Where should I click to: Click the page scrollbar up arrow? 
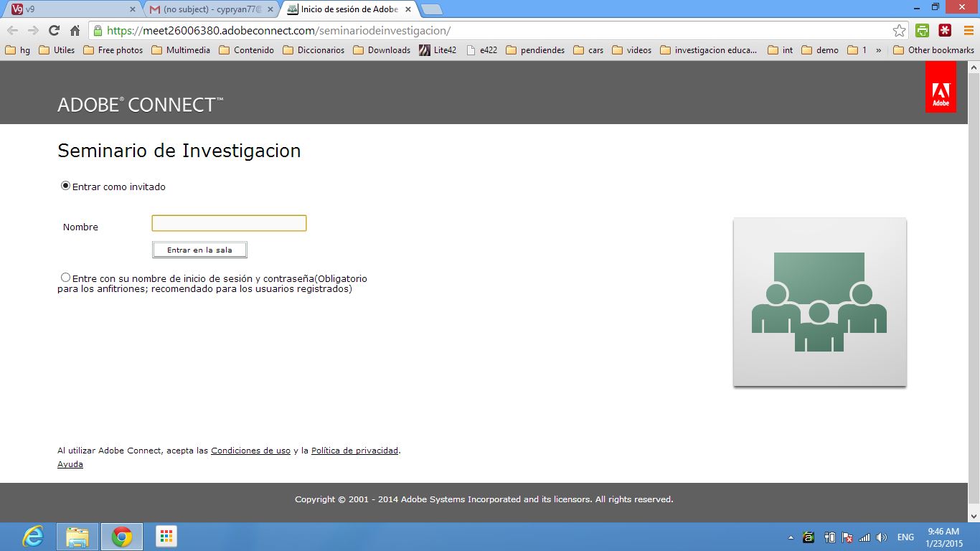click(x=974, y=67)
